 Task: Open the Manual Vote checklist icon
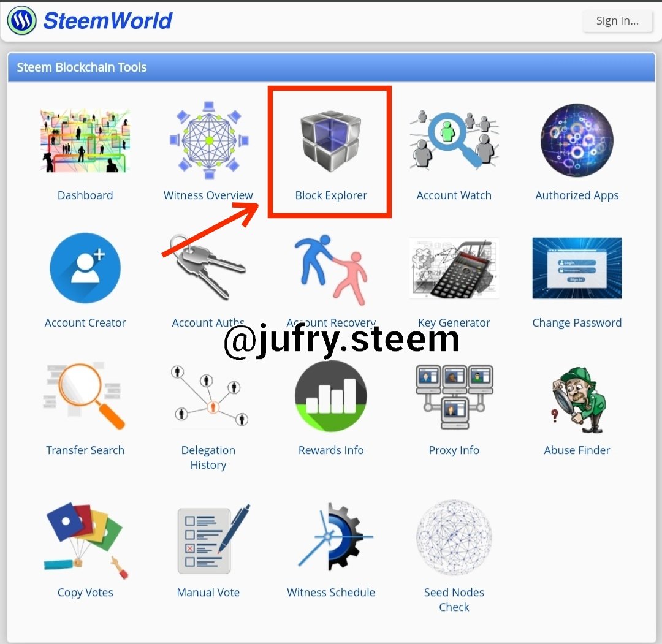214,539
